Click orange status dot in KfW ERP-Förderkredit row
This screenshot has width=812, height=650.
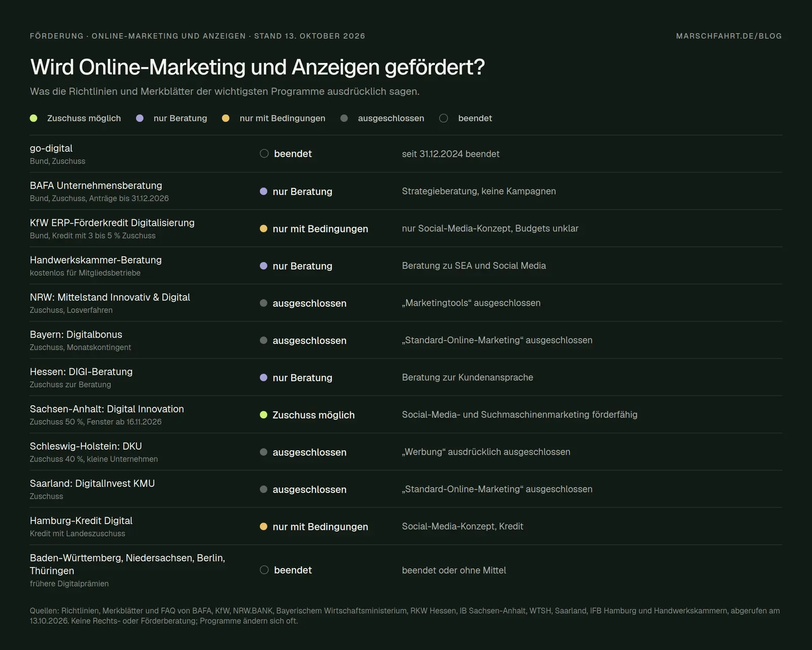click(263, 229)
